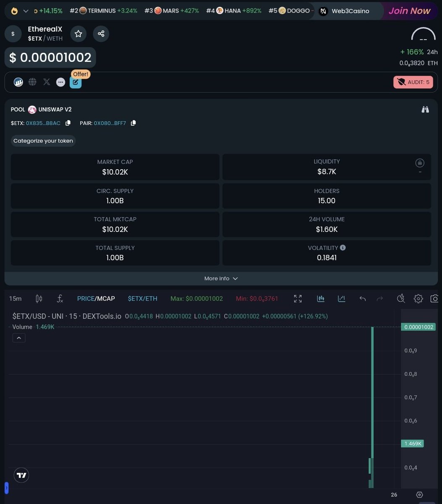Toggle the highlighted trade bars chart icon
The width and height of the screenshot is (442, 504).
(x=321, y=299)
